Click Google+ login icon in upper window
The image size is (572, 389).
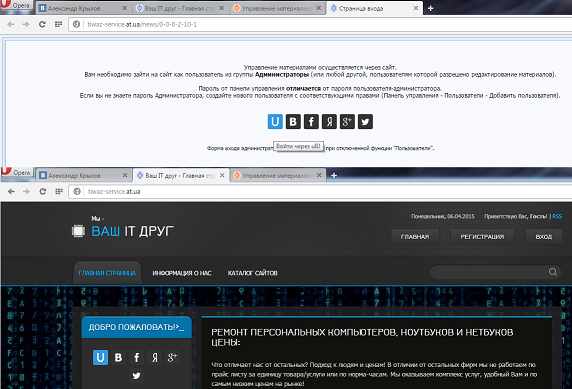point(347,122)
